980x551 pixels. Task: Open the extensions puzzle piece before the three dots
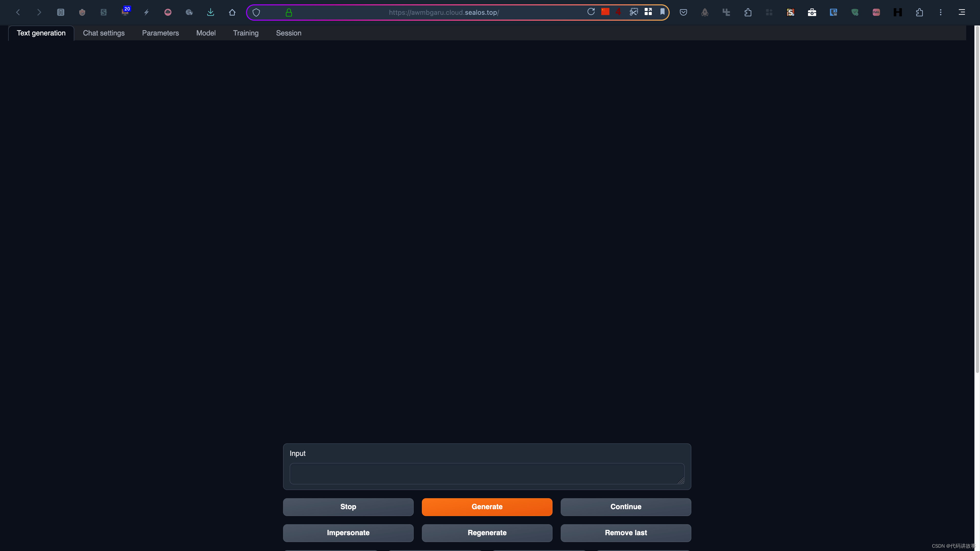[920, 12]
